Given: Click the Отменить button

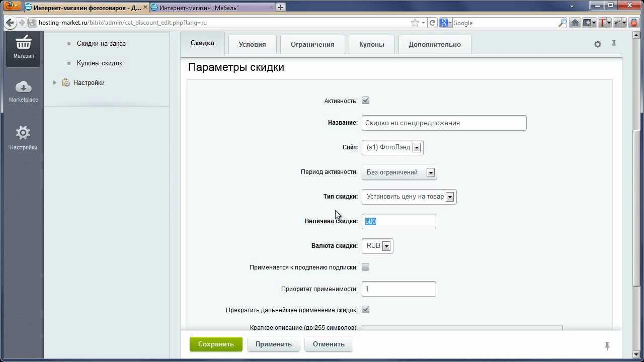Looking at the screenshot, I should pyautogui.click(x=329, y=344).
